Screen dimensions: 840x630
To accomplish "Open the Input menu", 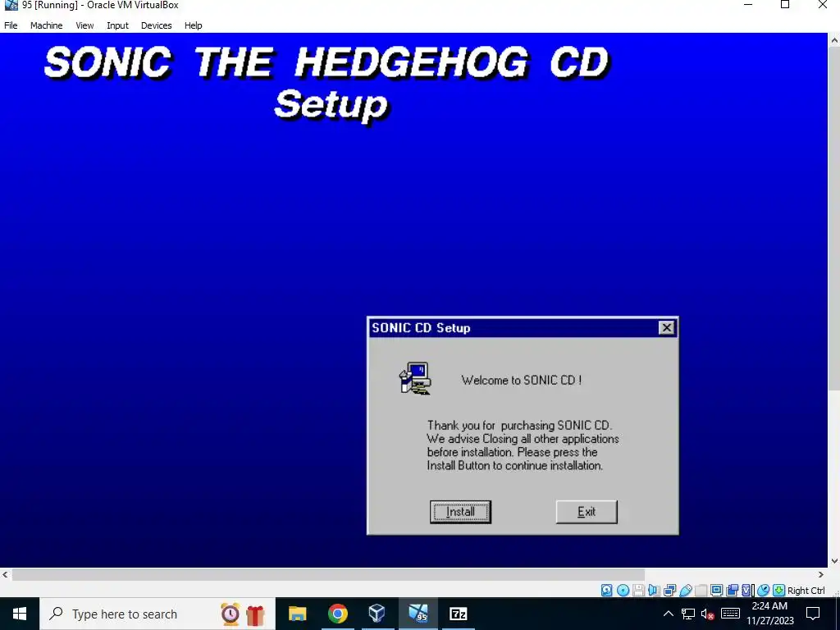I will tap(117, 25).
